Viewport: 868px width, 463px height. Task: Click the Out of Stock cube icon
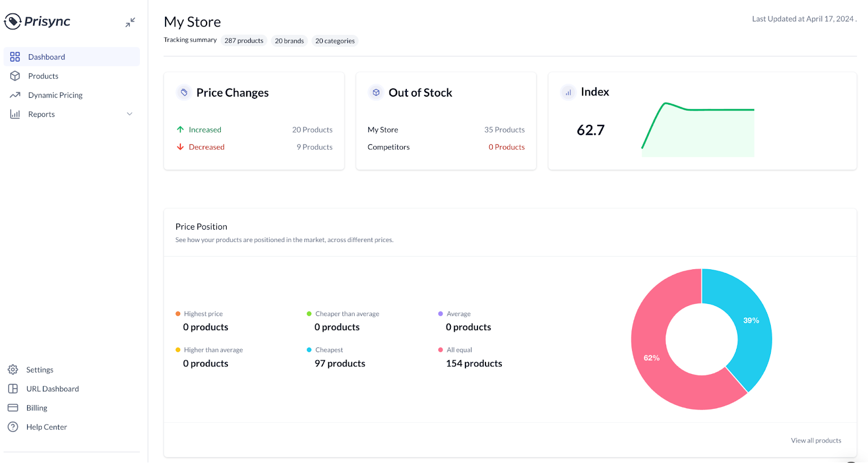375,92
